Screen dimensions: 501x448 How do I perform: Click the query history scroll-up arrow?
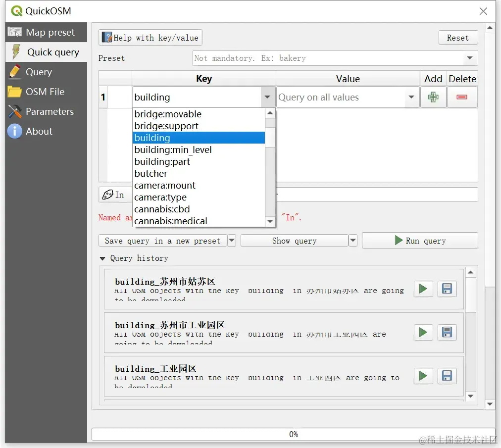(470, 272)
